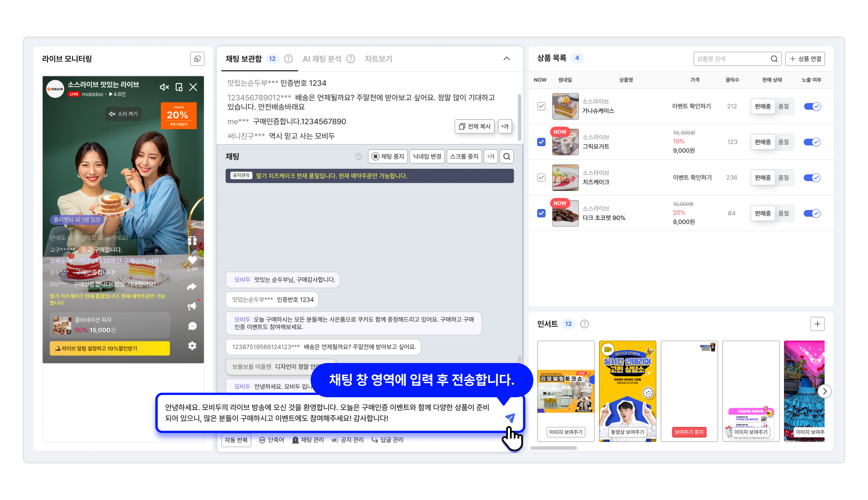Image resolution: width=868 pixels, height=500 pixels.
Task: Switch to the AI 채팅 분석 tab
Action: click(x=322, y=59)
